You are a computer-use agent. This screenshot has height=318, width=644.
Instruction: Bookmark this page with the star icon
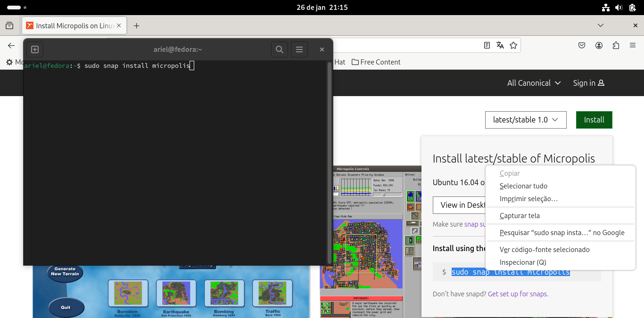click(x=513, y=45)
